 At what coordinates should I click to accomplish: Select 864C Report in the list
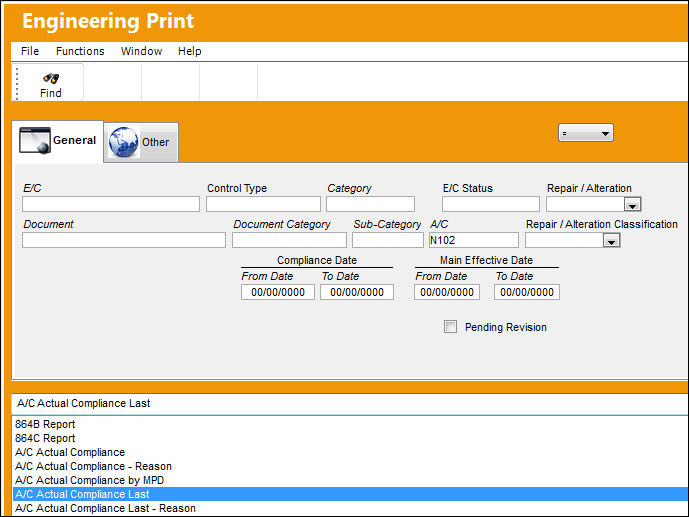click(350, 438)
